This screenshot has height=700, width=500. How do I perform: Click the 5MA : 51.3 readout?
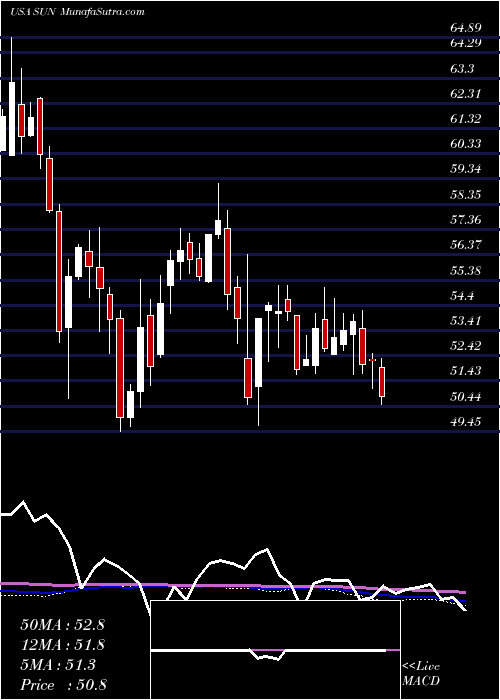(x=58, y=665)
